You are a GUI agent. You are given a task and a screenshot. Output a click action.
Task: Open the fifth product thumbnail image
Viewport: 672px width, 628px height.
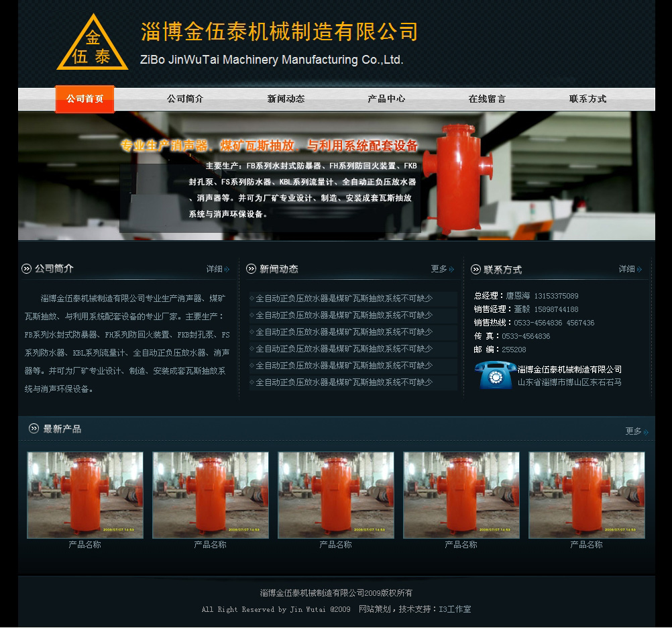[587, 495]
